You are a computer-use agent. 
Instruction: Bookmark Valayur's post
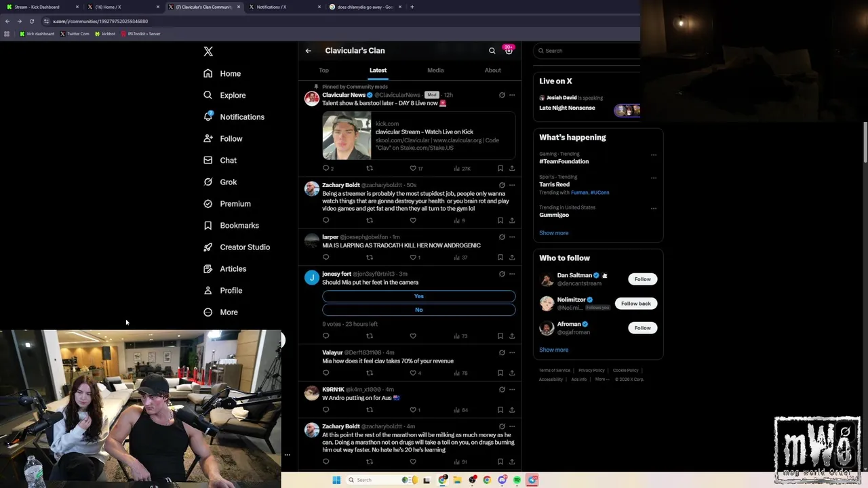tap(500, 373)
